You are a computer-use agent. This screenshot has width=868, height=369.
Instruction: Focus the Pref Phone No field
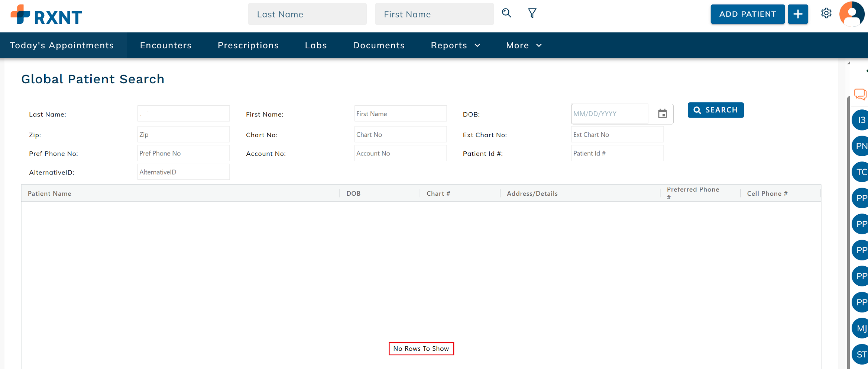tap(183, 153)
